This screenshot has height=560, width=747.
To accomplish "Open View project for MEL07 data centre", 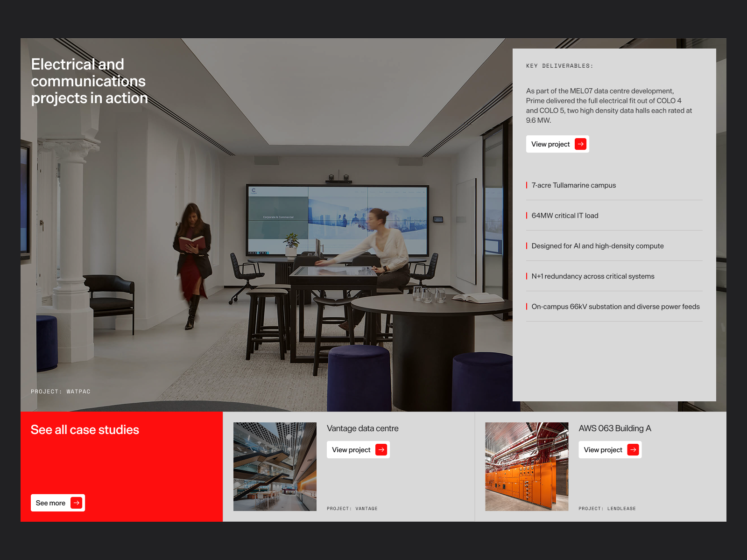I will pyautogui.click(x=557, y=144).
